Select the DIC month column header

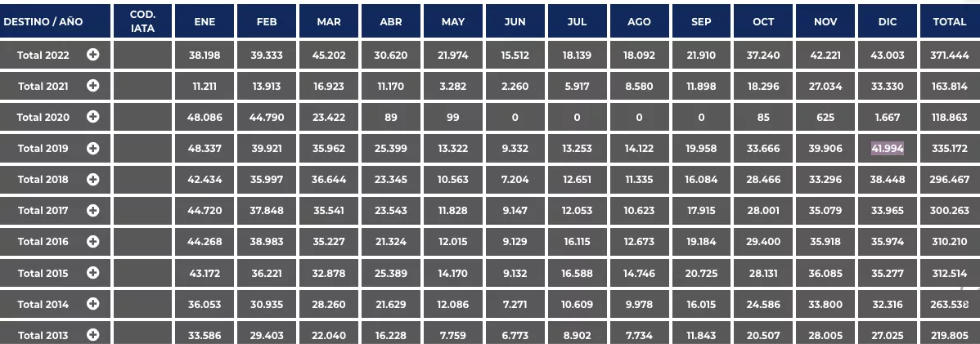click(888, 22)
